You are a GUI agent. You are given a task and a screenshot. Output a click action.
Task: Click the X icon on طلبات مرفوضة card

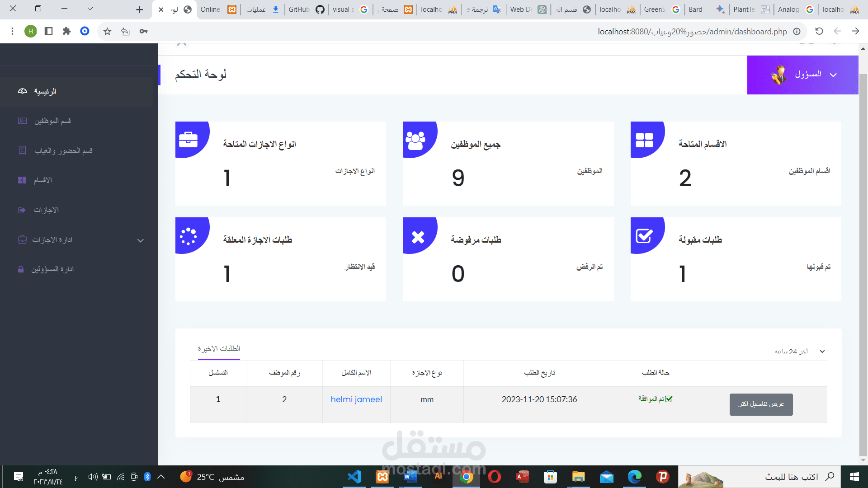[418, 237]
